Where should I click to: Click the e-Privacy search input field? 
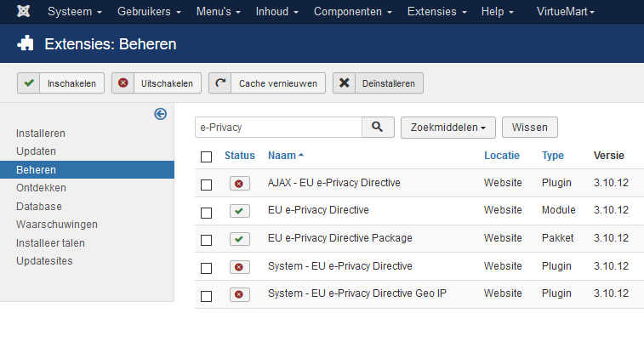click(x=278, y=128)
